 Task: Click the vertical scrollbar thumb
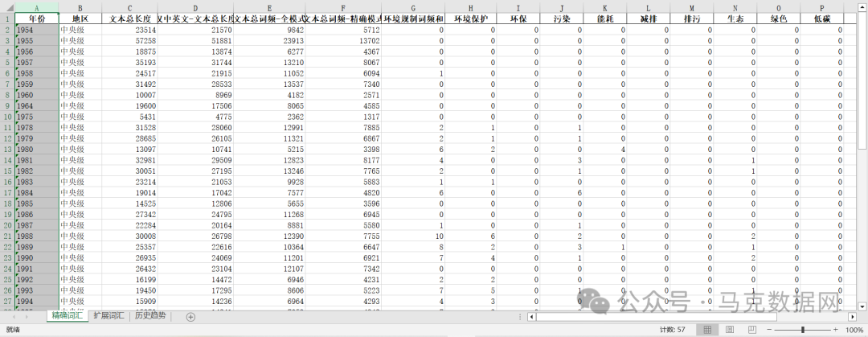[862, 80]
